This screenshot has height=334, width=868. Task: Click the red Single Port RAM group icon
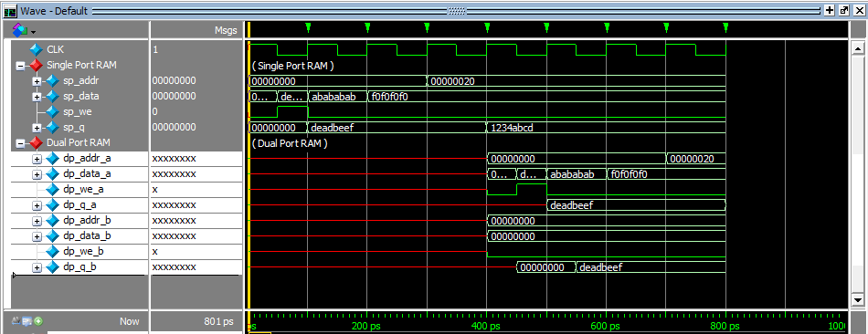coord(37,66)
